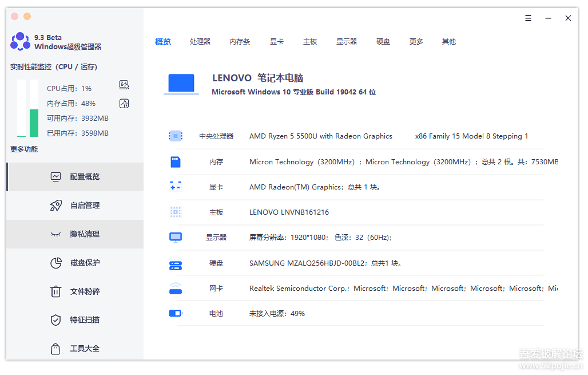Click the Windows 10 专业版 Build 19042 line
This screenshot has width=588, height=375.
(294, 92)
